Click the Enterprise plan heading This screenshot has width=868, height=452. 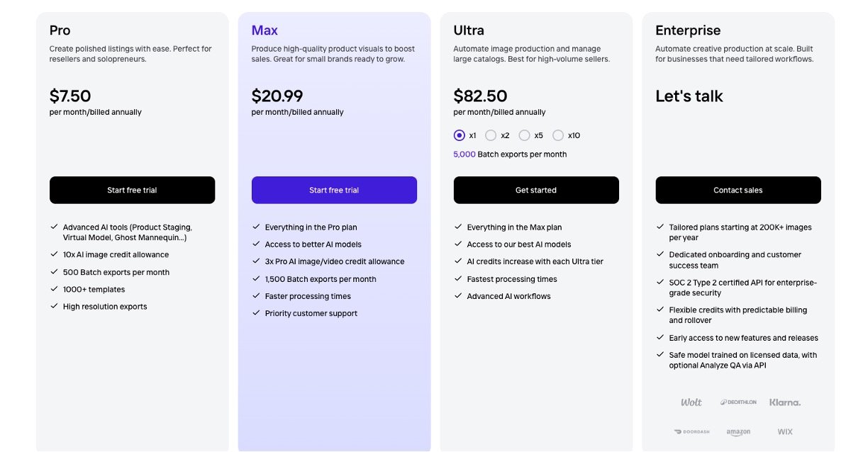(x=688, y=30)
